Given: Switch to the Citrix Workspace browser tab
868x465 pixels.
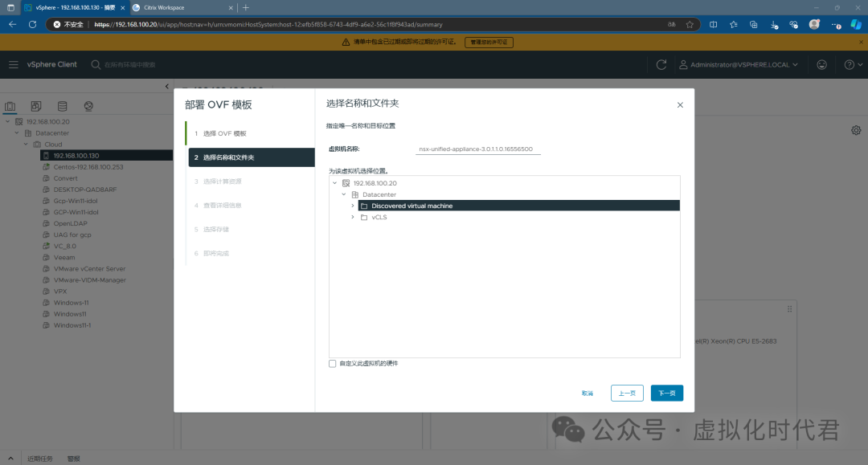Looking at the screenshot, I should tap(182, 8).
